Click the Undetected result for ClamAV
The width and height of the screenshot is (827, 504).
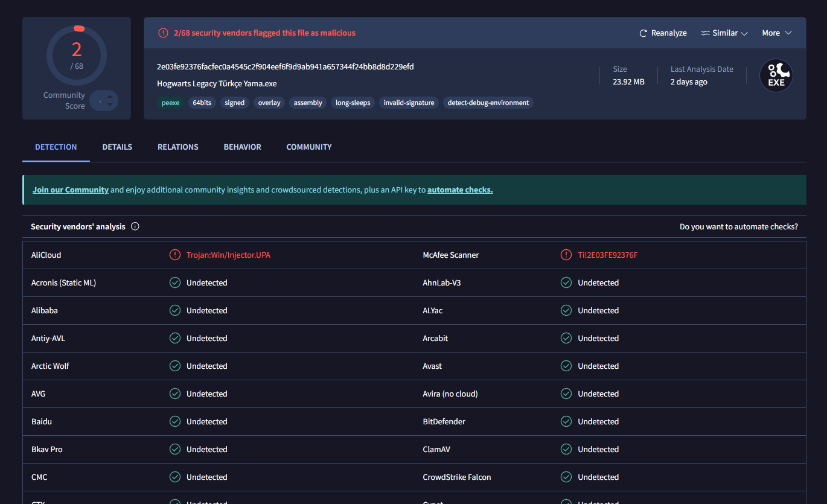pos(598,449)
